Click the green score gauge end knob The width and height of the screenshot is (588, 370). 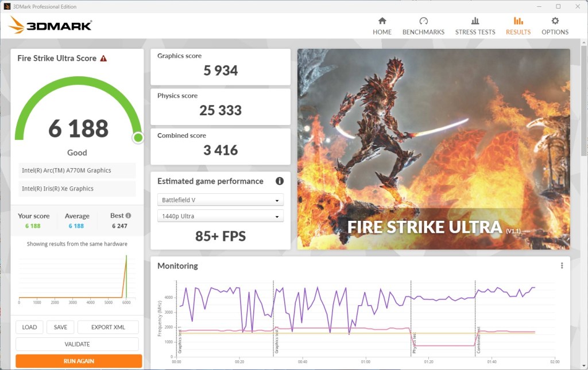coord(138,138)
